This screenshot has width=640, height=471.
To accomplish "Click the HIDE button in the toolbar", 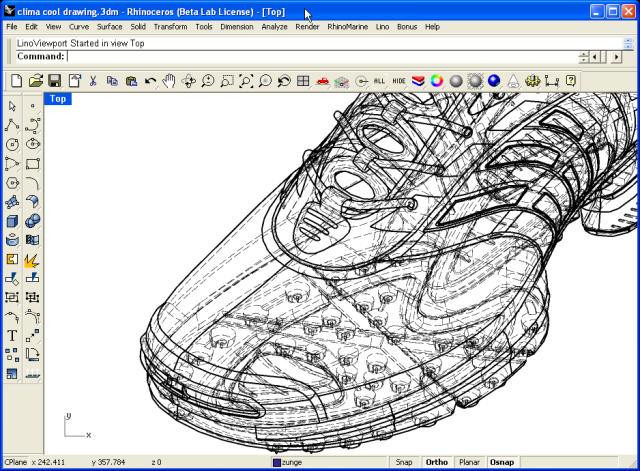I will pos(399,80).
